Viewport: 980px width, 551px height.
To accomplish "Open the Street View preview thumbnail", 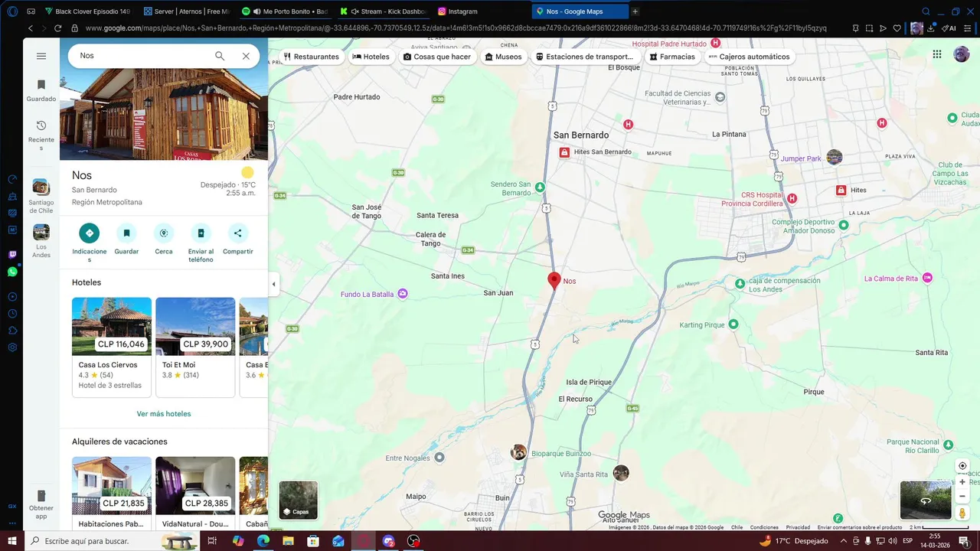I will click(x=926, y=500).
